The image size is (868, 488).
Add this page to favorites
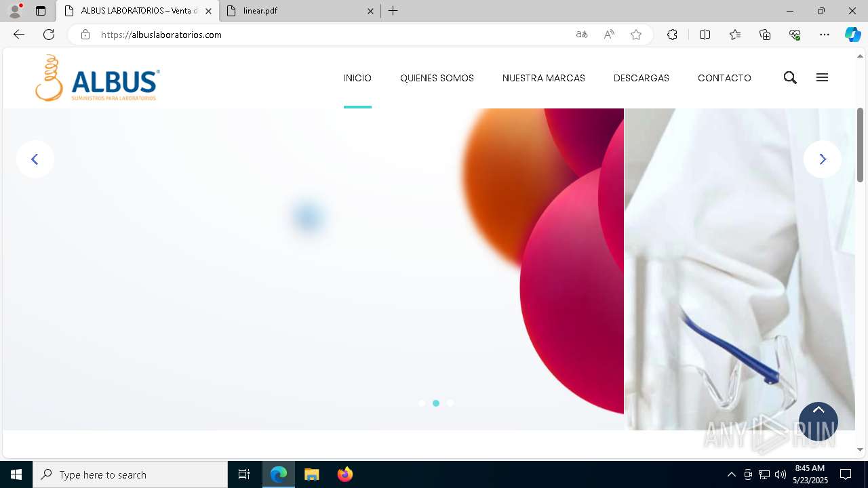click(x=636, y=35)
